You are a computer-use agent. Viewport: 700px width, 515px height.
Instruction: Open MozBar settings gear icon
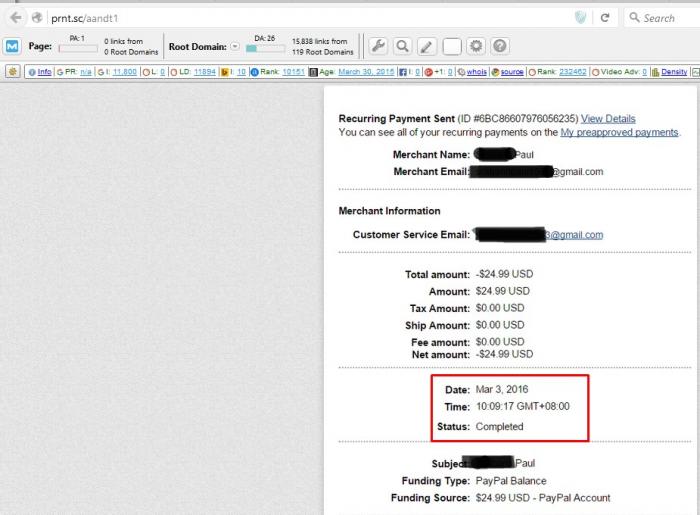tap(476, 46)
